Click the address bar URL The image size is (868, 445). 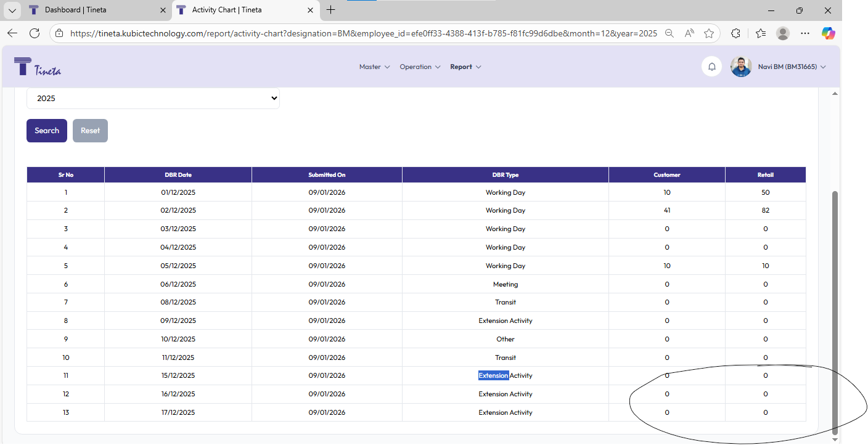pyautogui.click(x=363, y=33)
